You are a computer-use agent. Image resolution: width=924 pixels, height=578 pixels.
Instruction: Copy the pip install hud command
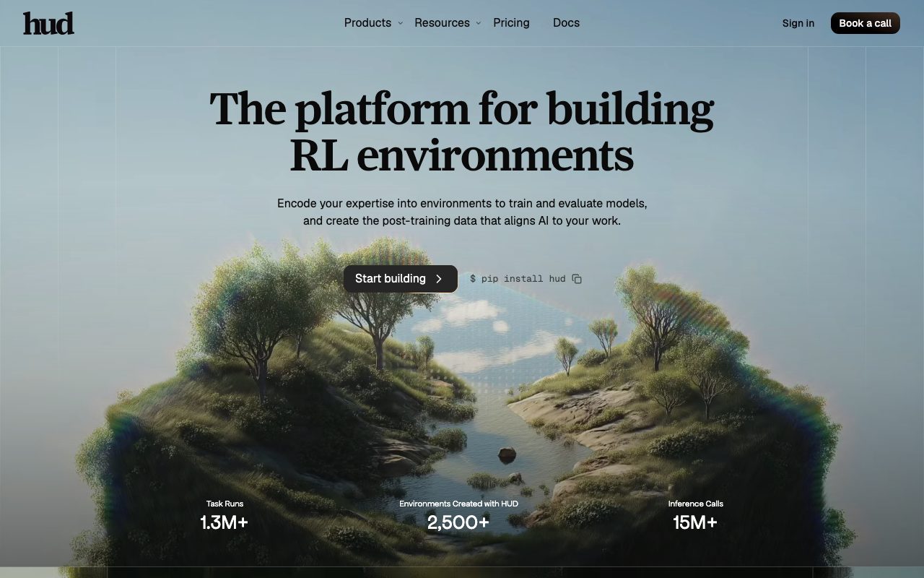click(577, 279)
